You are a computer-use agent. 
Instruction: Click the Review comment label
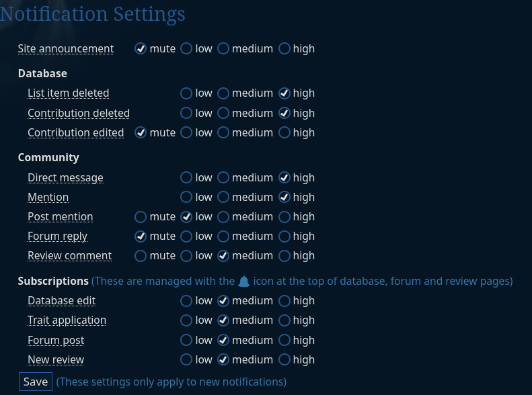[x=69, y=255]
